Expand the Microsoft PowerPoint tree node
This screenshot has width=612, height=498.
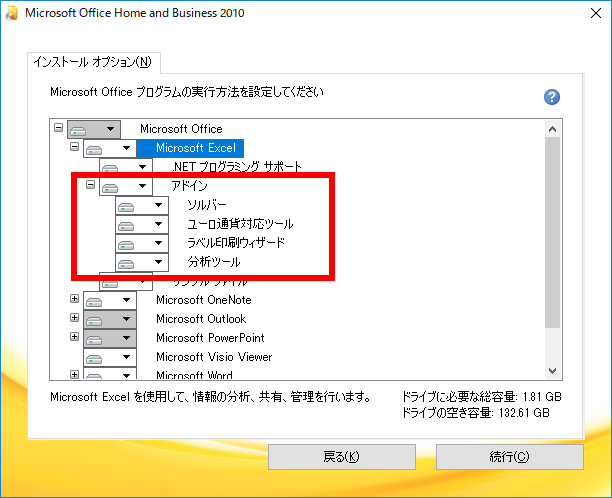coord(75,336)
